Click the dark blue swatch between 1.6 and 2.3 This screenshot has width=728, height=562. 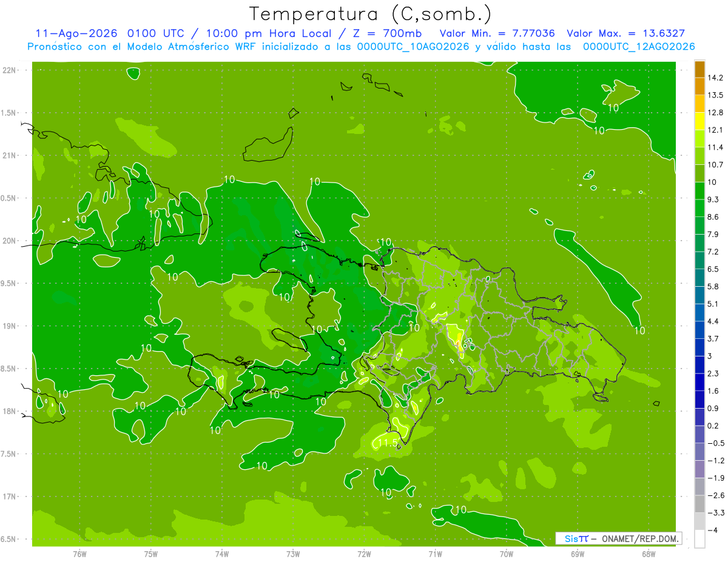pyautogui.click(x=699, y=382)
